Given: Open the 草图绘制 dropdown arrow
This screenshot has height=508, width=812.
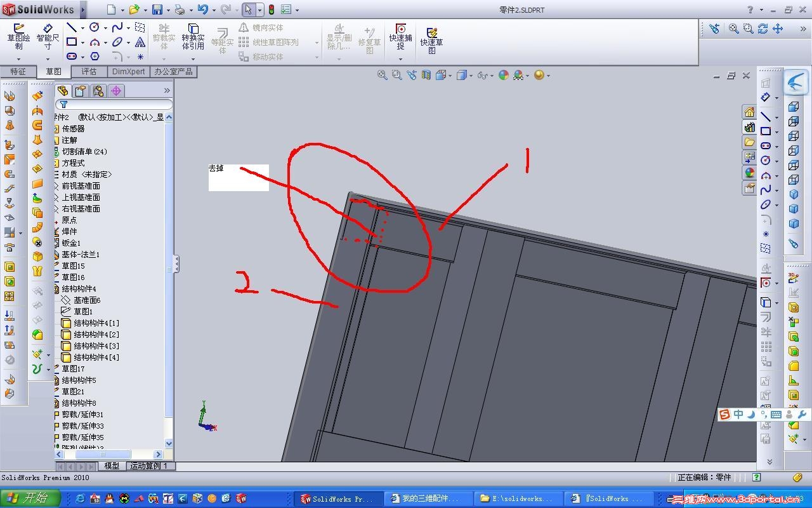Looking at the screenshot, I should click(x=18, y=59).
